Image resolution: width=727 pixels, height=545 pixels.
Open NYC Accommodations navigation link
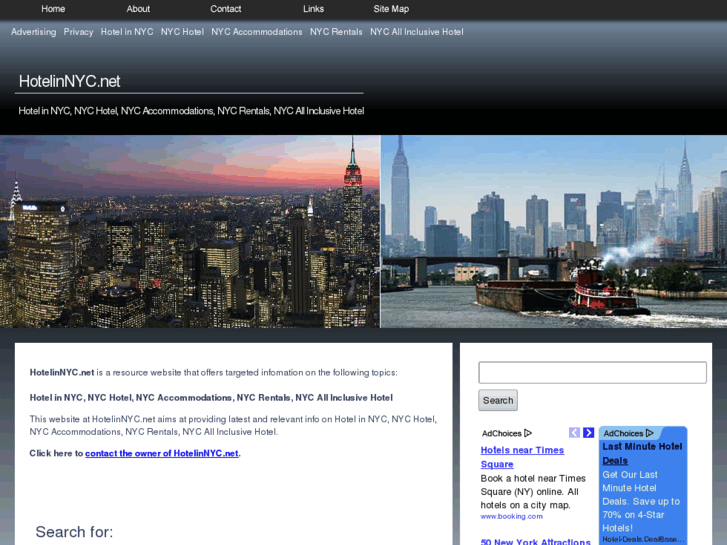coord(257,32)
